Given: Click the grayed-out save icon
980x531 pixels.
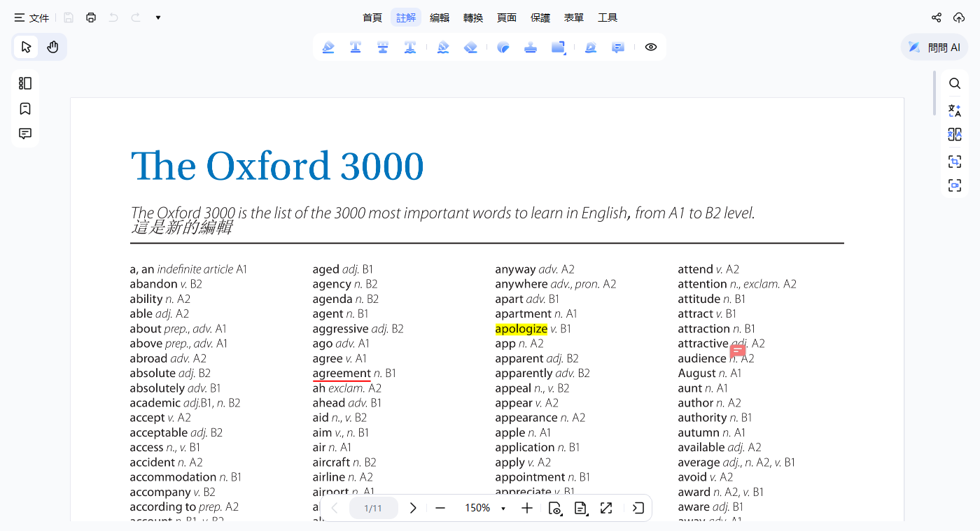Looking at the screenshot, I should (69, 17).
